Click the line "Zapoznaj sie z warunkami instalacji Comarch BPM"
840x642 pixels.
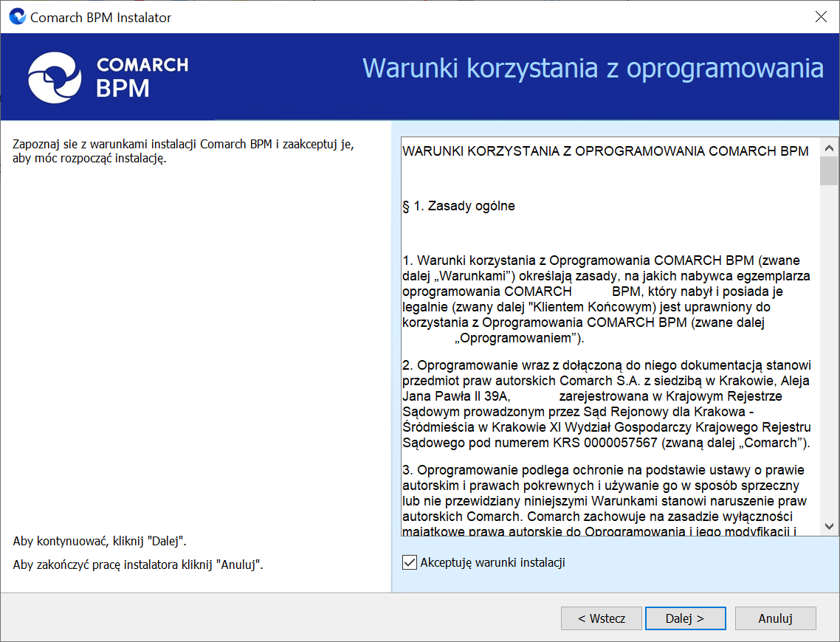pos(142,144)
